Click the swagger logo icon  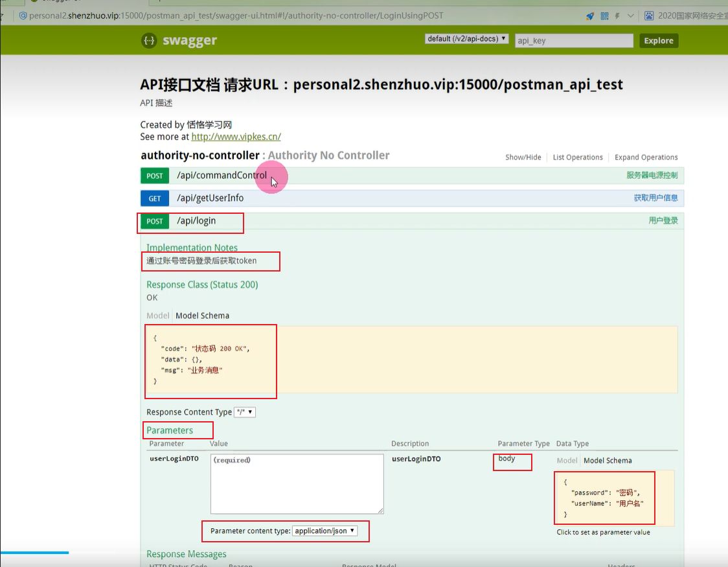point(149,41)
